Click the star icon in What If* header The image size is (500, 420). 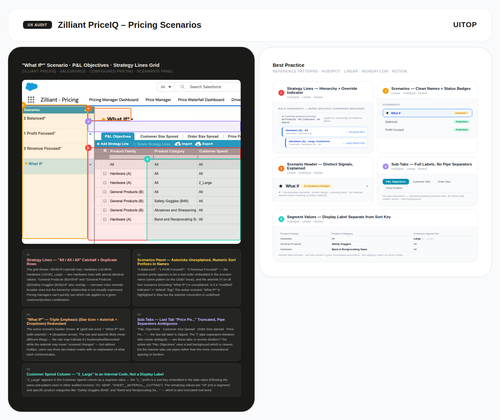(103, 119)
